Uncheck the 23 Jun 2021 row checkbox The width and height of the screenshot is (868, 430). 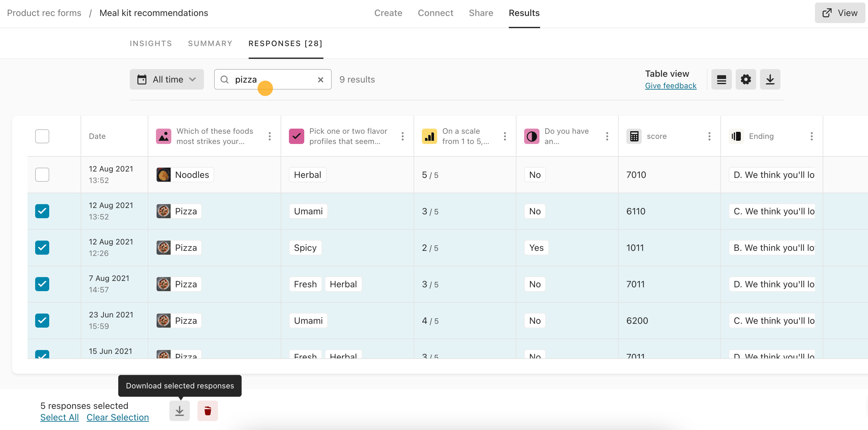[42, 320]
